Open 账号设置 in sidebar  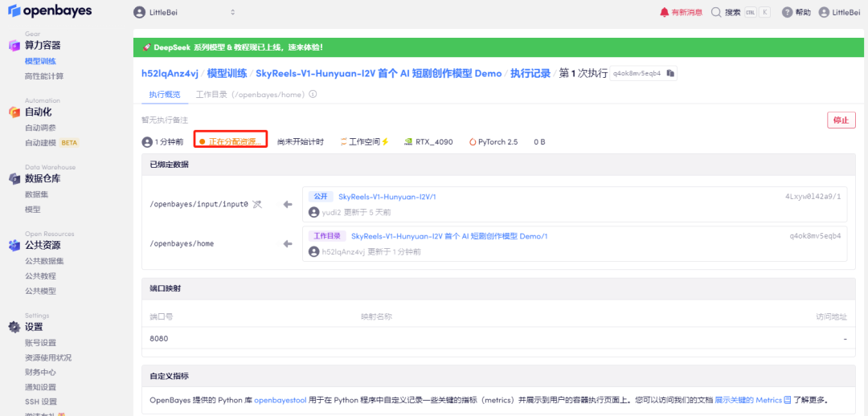coord(40,342)
